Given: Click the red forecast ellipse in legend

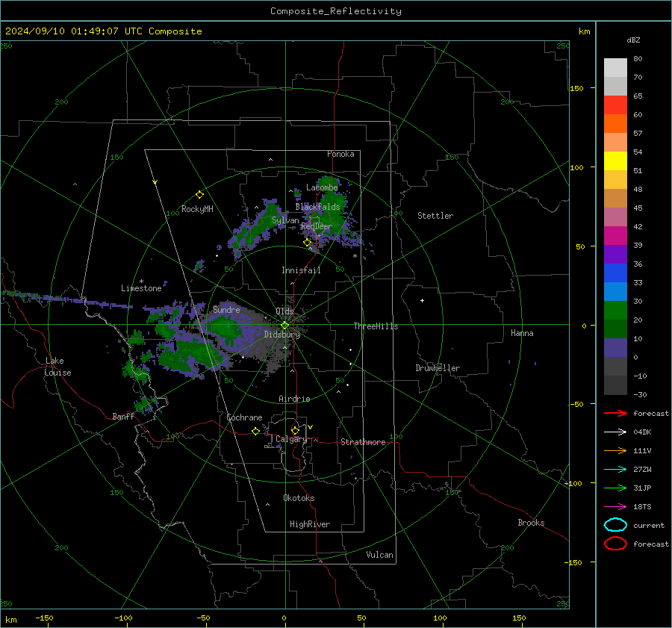Looking at the screenshot, I should tap(615, 544).
